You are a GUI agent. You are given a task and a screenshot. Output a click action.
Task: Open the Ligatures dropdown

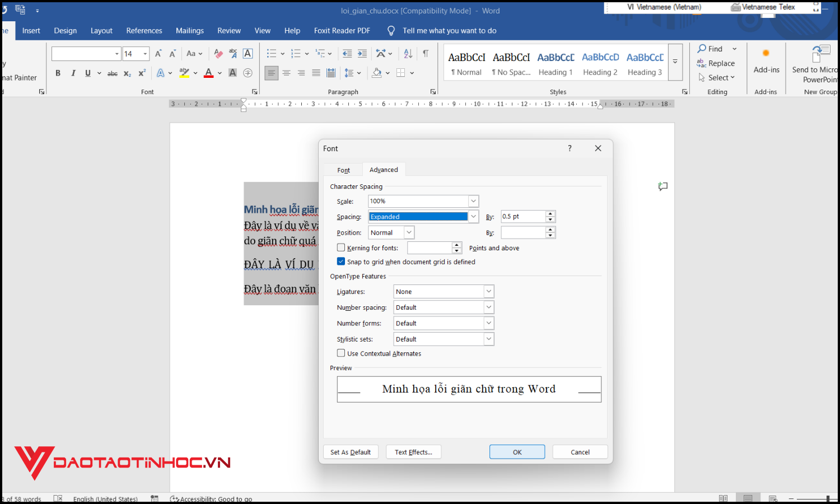click(488, 291)
